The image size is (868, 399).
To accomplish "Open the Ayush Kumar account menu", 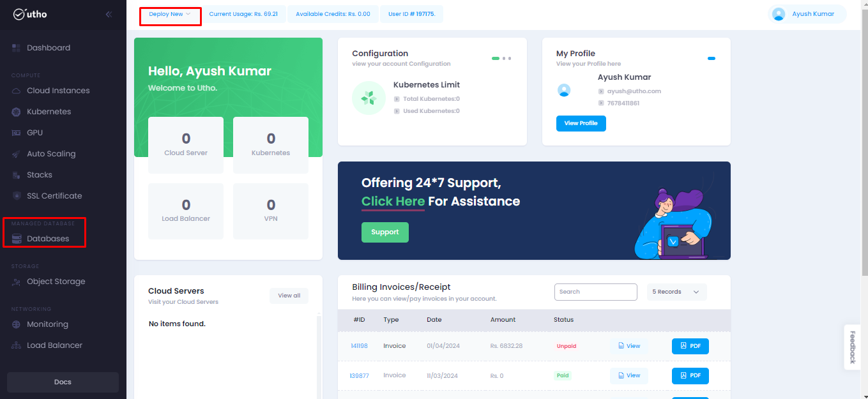I will click(807, 14).
